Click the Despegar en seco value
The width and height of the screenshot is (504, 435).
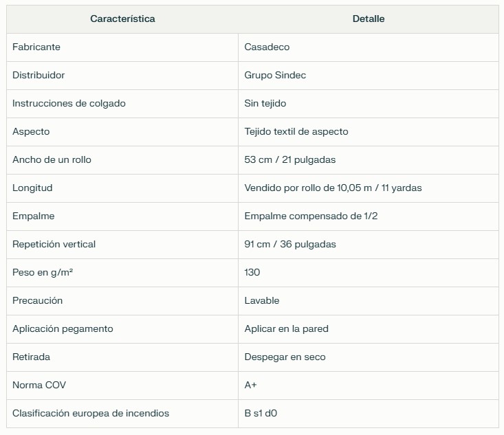[x=285, y=357]
